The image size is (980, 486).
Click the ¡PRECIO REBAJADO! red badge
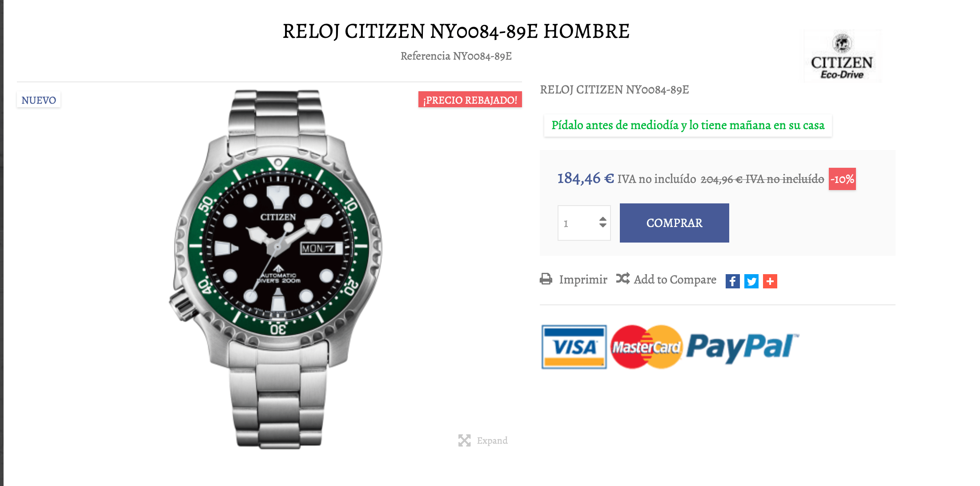pyautogui.click(x=470, y=100)
